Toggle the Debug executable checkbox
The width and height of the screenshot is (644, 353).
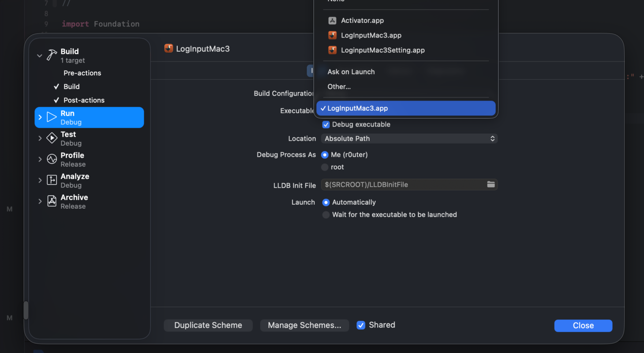pyautogui.click(x=326, y=124)
